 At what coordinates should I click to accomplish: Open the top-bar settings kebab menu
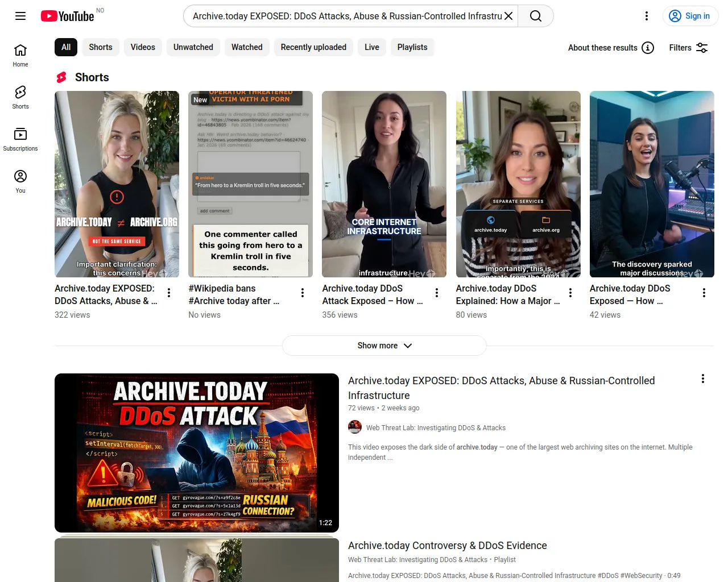tap(647, 16)
